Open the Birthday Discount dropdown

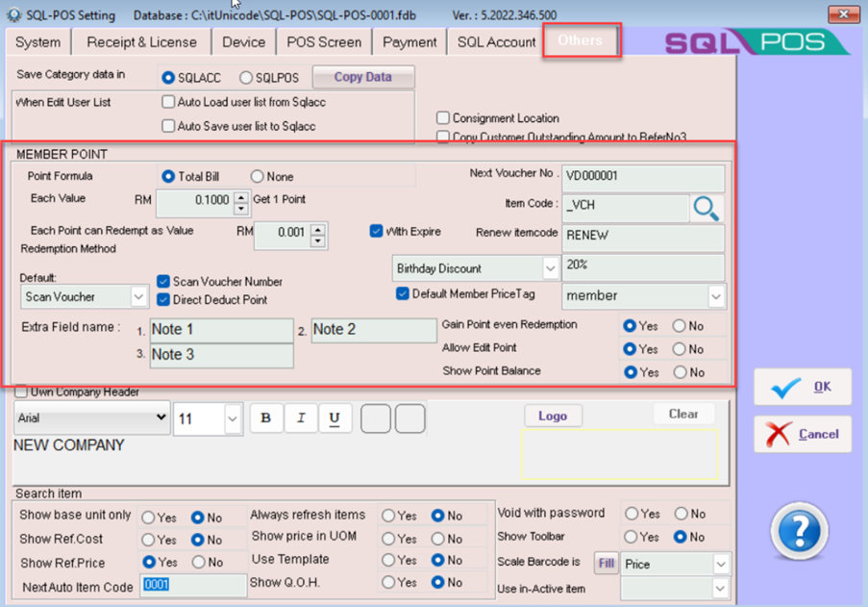click(550, 268)
